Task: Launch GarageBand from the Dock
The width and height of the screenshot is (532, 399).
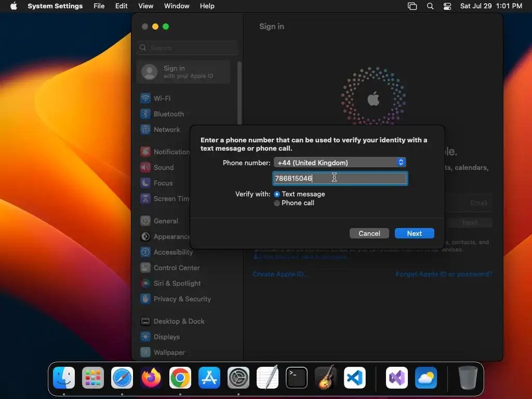Action: coord(326,378)
